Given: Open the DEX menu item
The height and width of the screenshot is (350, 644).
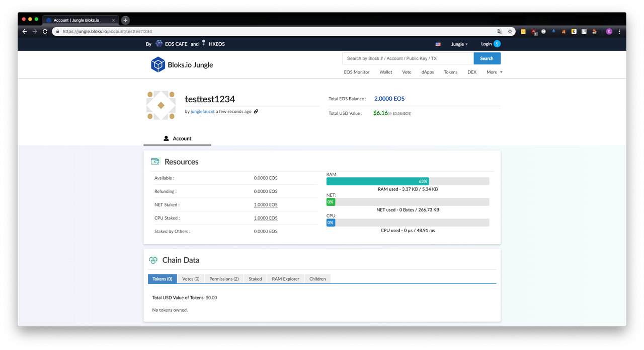Looking at the screenshot, I should tap(472, 72).
